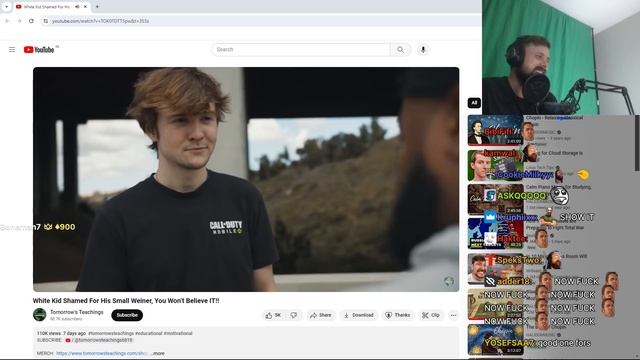Open the Cloud Storage recommended video thumbnail
640x360 pixels.
click(x=496, y=165)
